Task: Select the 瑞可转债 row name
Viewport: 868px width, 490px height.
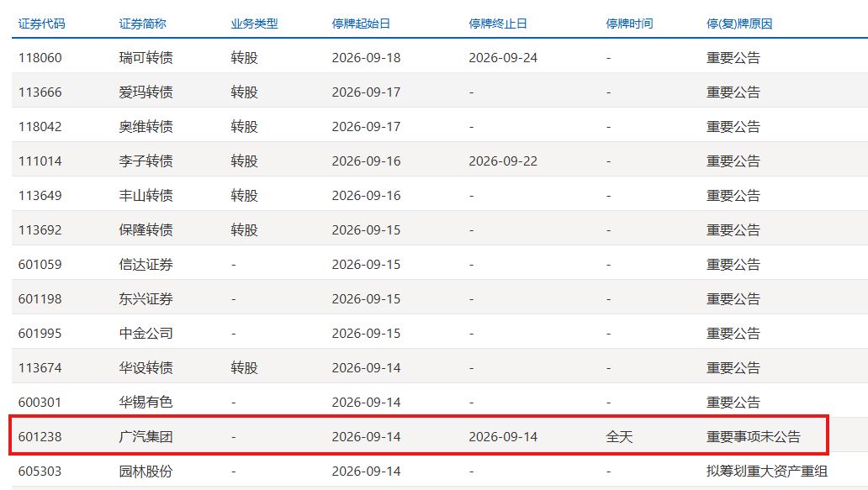Action: (146, 57)
